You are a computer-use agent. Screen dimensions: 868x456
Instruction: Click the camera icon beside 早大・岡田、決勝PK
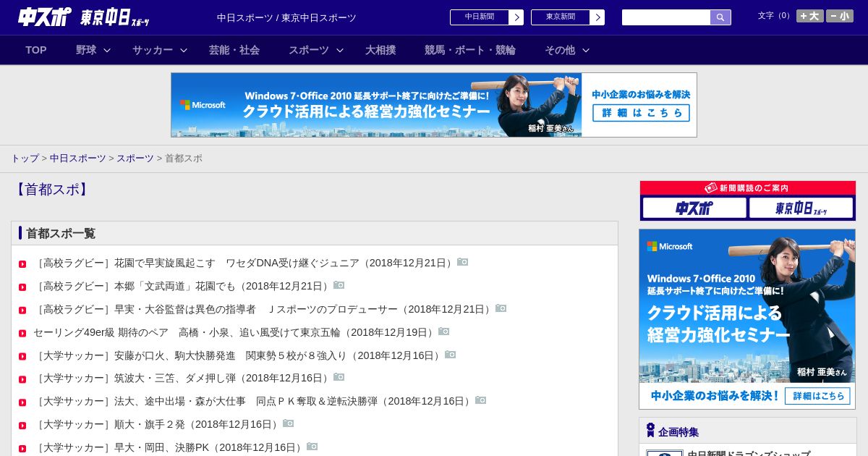312,447
